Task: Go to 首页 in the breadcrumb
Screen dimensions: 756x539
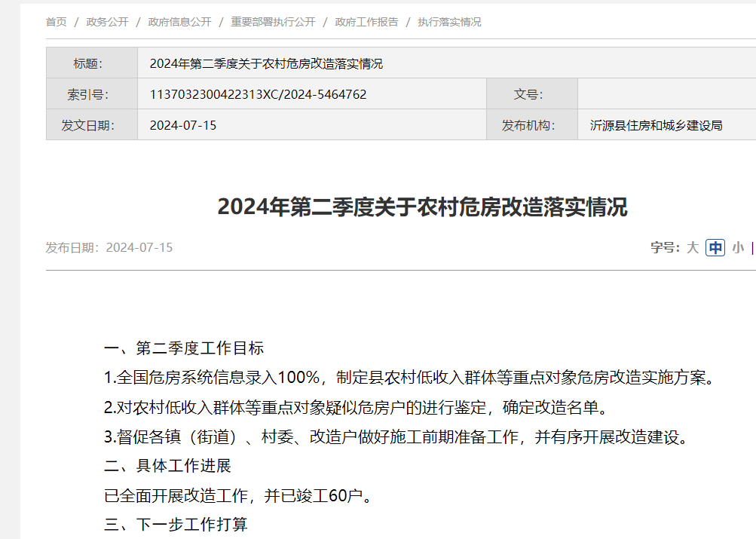Action: (57, 22)
